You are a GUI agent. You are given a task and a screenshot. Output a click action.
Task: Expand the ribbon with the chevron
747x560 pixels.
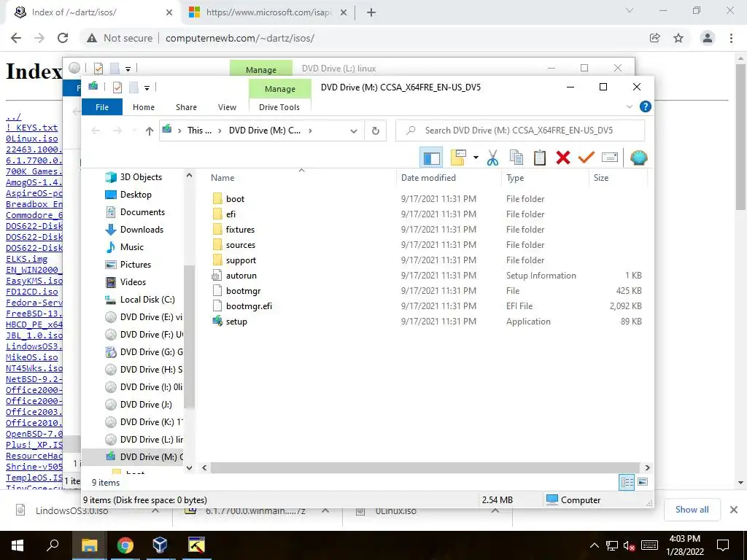pyautogui.click(x=629, y=106)
